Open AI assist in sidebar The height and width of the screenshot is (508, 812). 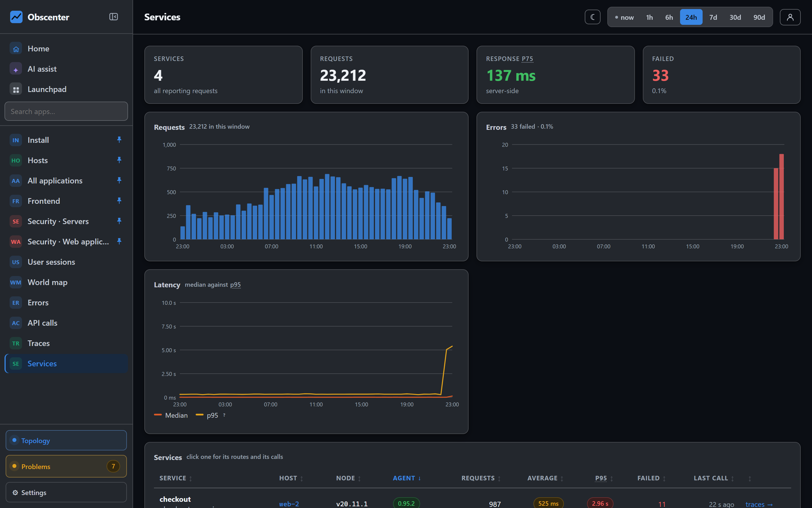pyautogui.click(x=67, y=69)
